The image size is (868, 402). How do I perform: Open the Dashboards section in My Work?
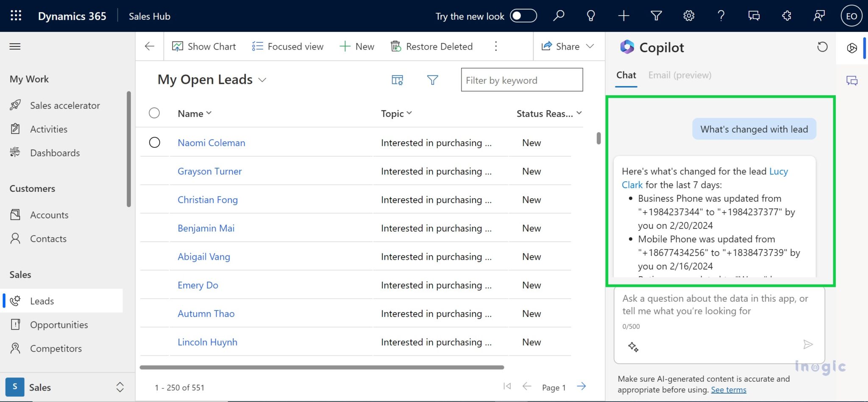[x=55, y=152]
